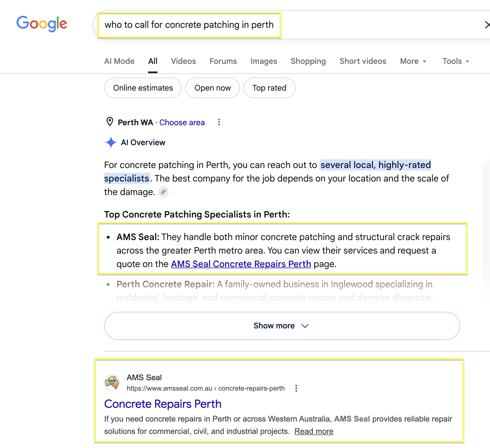Click the location pin icon beside Perth WA

click(x=110, y=122)
